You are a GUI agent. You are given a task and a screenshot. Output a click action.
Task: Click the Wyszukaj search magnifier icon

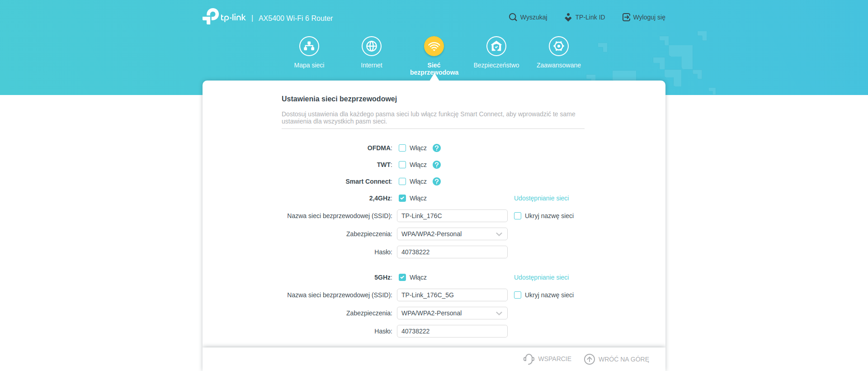point(513,17)
